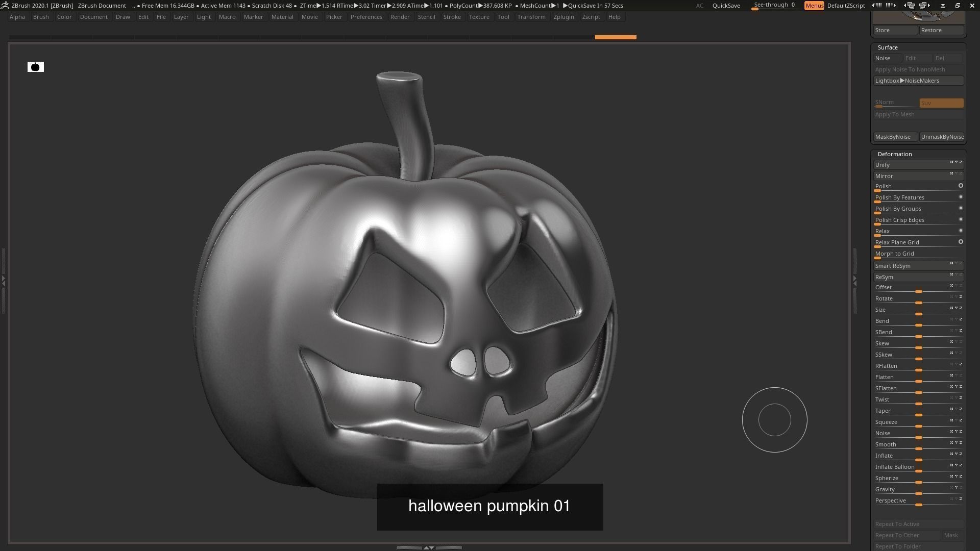Open the Tool menu
The height and width of the screenshot is (551, 980).
503,17
